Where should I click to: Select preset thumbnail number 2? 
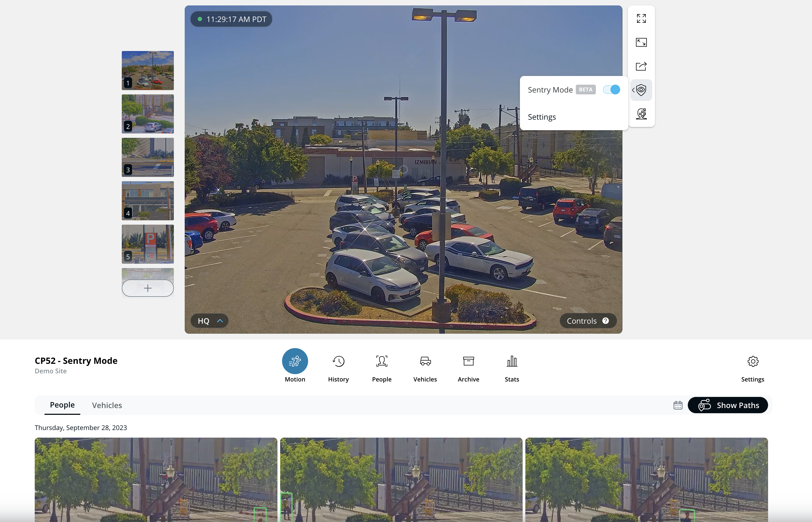(x=148, y=114)
